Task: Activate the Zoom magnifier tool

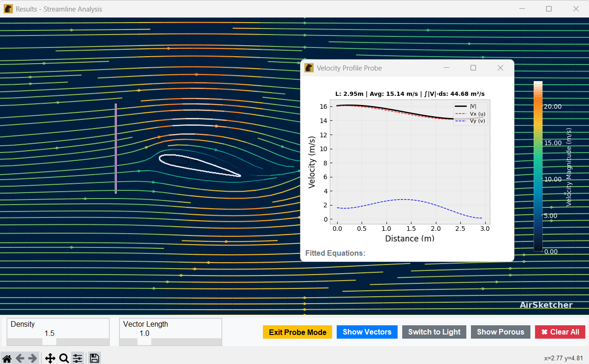Action: pos(64,358)
